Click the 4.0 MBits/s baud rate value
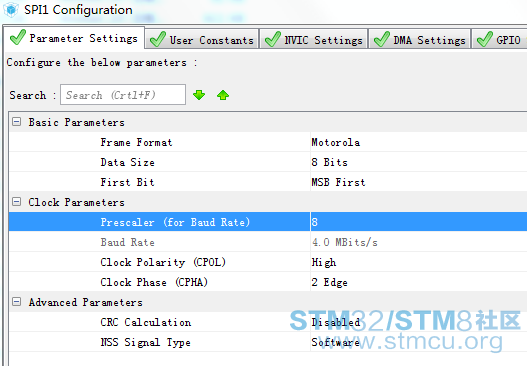 (345, 242)
